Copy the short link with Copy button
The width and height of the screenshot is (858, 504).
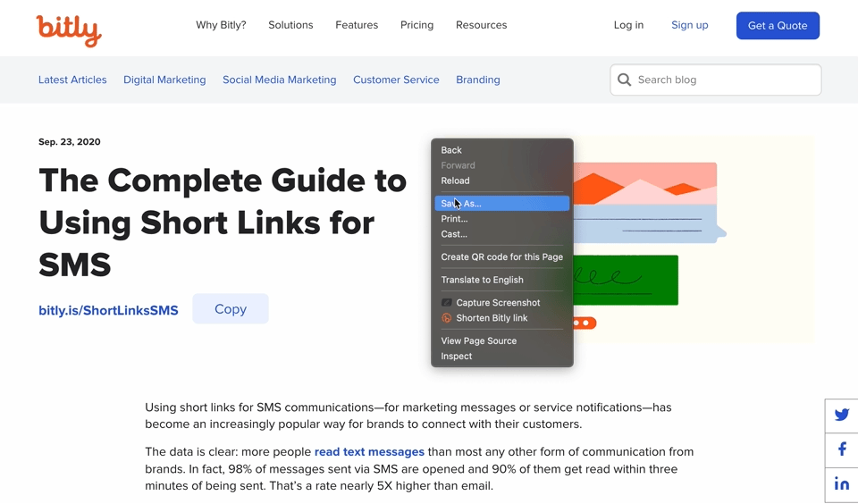click(231, 308)
